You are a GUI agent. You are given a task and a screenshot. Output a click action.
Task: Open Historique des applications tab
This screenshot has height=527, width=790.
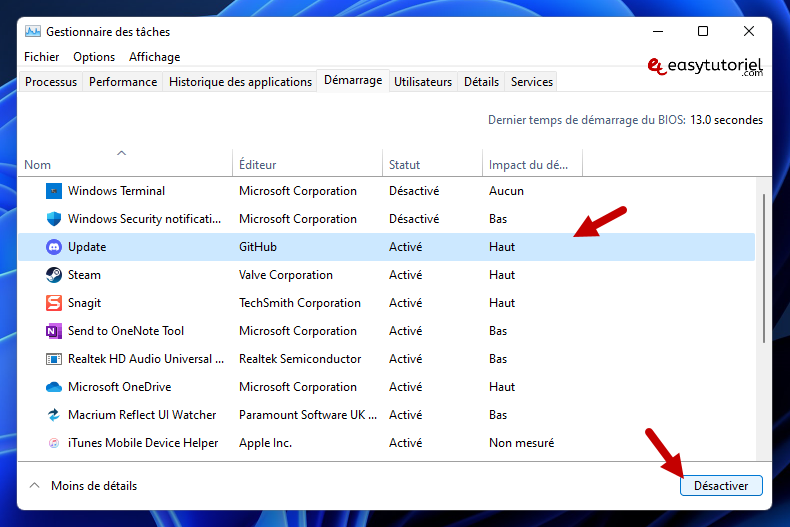240,82
